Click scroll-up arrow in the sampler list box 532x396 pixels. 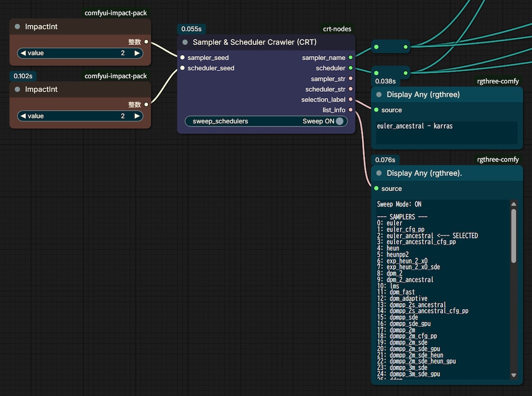(514, 204)
